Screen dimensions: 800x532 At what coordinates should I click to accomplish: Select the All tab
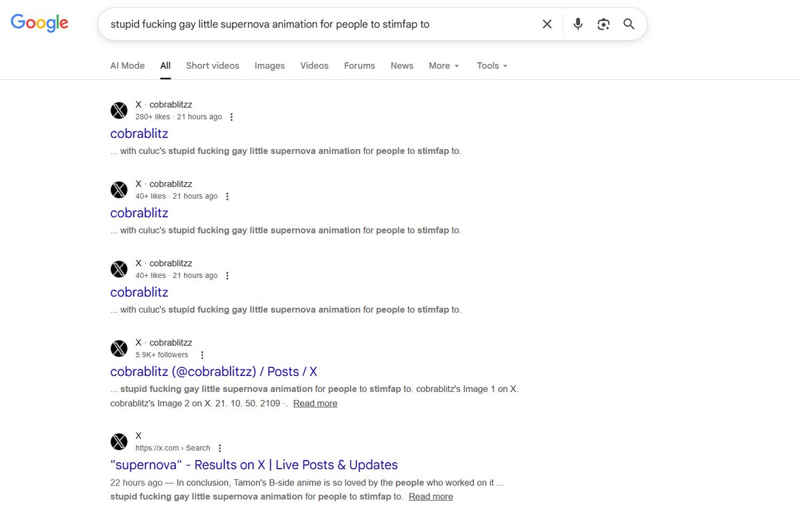pyautogui.click(x=165, y=65)
